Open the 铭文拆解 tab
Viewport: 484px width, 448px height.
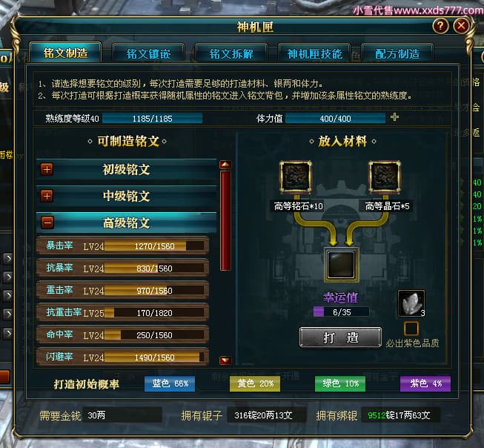pyautogui.click(x=231, y=53)
